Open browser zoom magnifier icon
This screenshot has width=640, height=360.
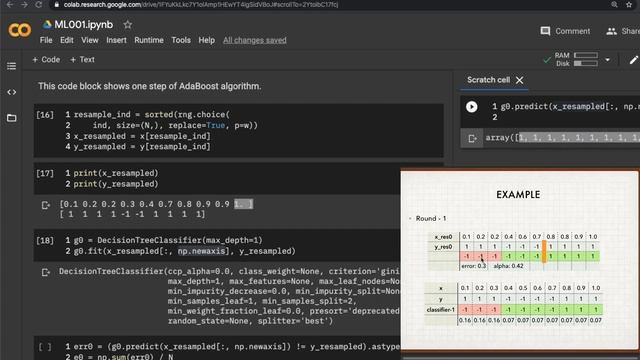coord(614,4)
